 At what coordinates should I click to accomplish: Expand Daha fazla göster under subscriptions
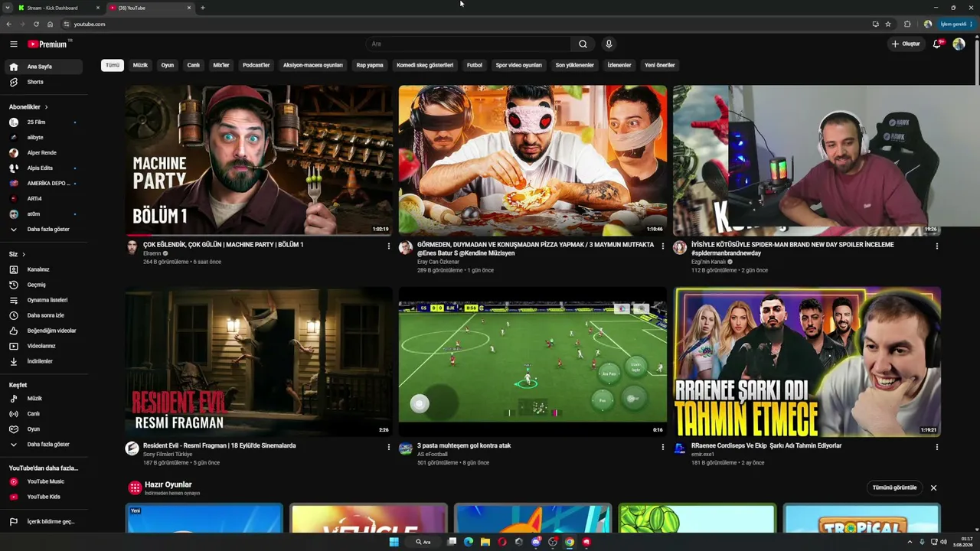43,230
